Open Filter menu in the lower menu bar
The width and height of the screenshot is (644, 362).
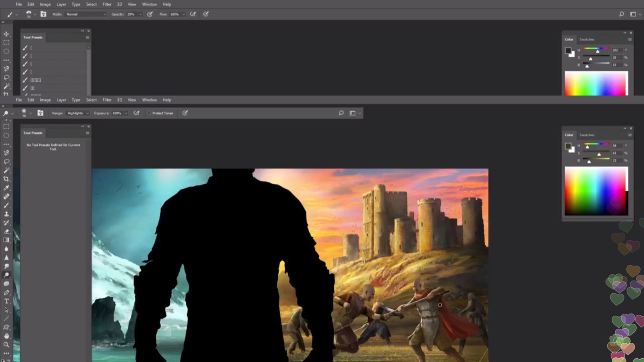pos(107,100)
